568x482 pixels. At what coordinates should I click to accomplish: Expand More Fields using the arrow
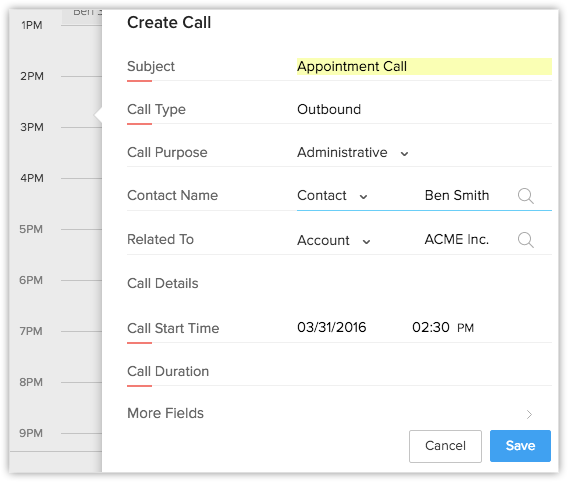(529, 414)
